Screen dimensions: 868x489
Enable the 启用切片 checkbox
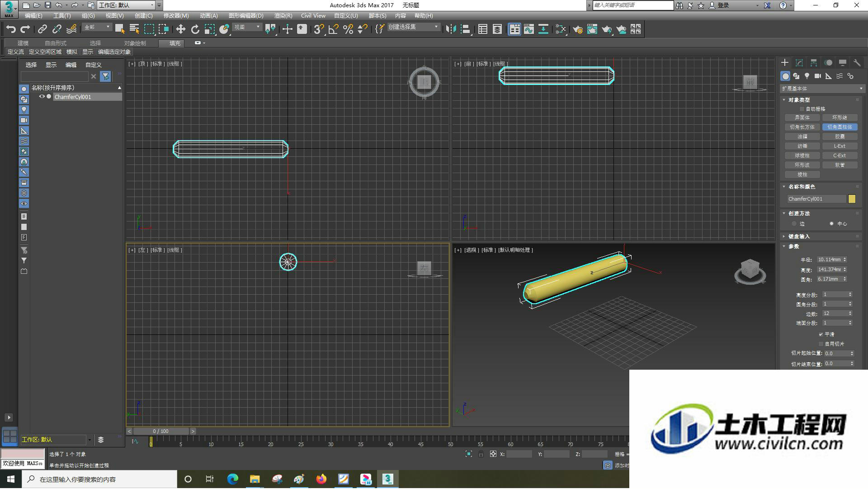click(x=821, y=344)
